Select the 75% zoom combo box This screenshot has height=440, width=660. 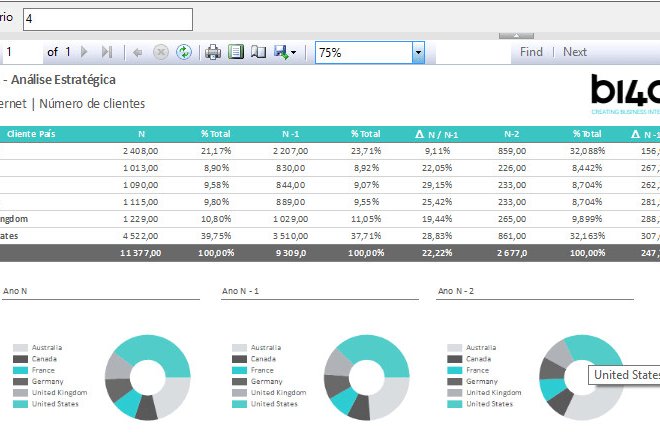coord(370,53)
